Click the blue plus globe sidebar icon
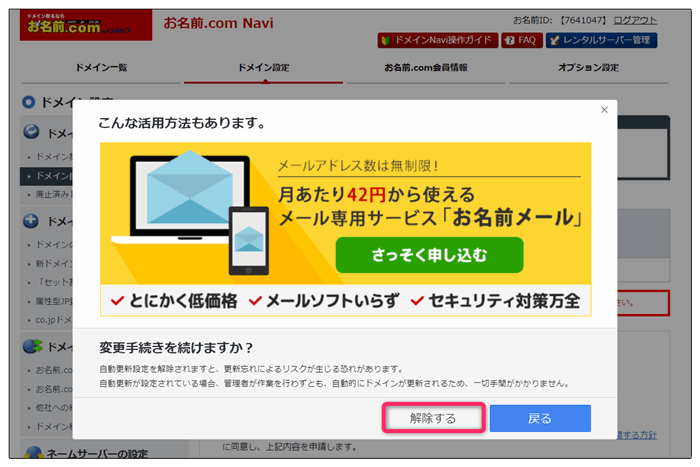The width and height of the screenshot is (700, 467). (x=31, y=221)
